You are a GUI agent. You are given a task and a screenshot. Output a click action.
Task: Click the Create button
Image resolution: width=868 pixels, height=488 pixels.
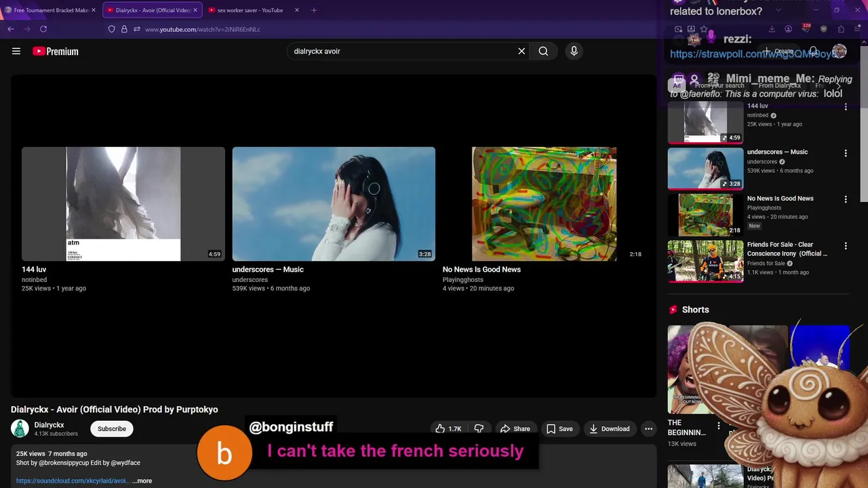tap(777, 52)
